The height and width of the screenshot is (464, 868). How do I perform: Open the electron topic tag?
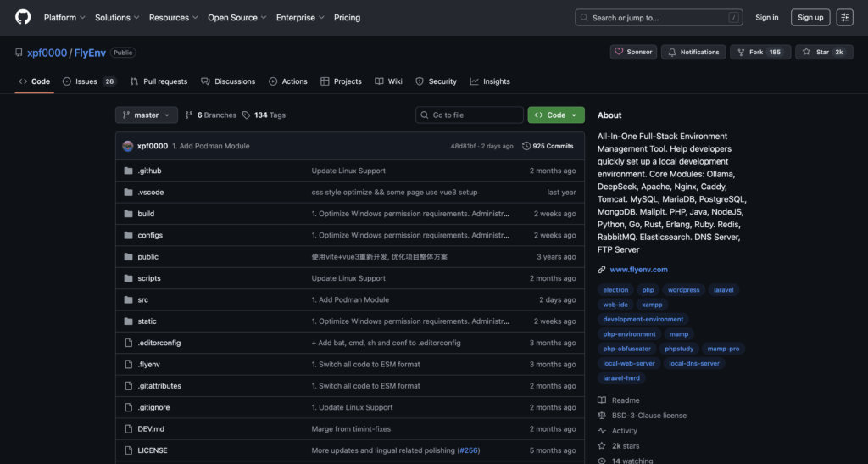(x=615, y=290)
